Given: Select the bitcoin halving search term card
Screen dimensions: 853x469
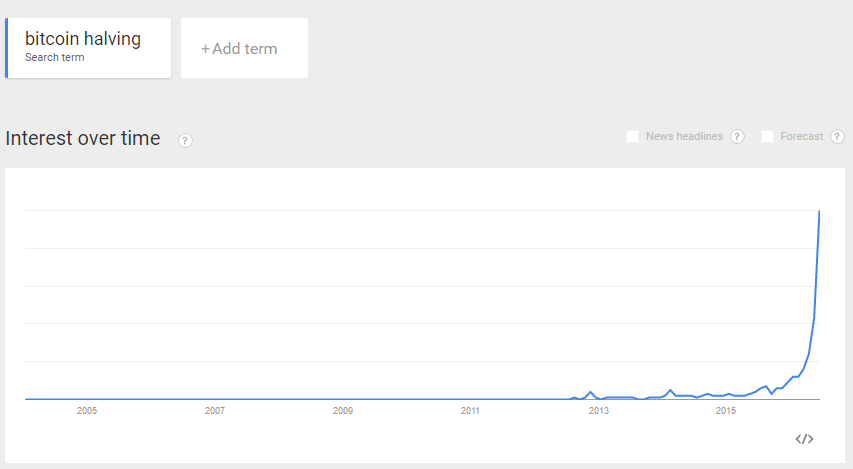Looking at the screenshot, I should (x=88, y=48).
